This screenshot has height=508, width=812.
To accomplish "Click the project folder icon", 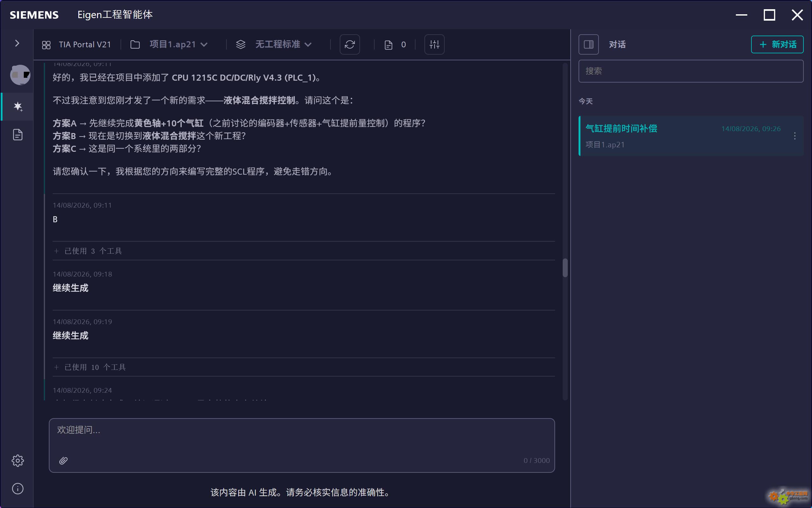I will [135, 45].
